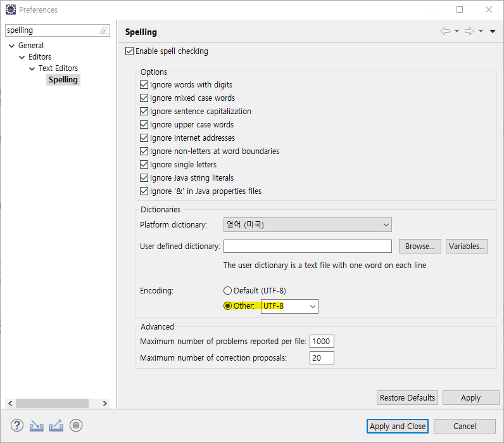Select the Spelling tree item
Screen dimensions: 504x443
63,79
